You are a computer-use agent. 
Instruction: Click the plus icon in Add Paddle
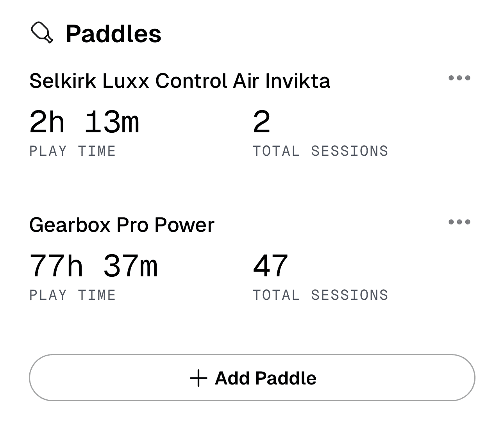(198, 378)
